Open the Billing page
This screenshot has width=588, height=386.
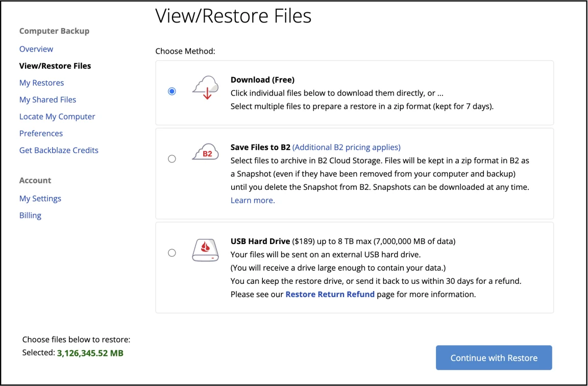tap(31, 215)
